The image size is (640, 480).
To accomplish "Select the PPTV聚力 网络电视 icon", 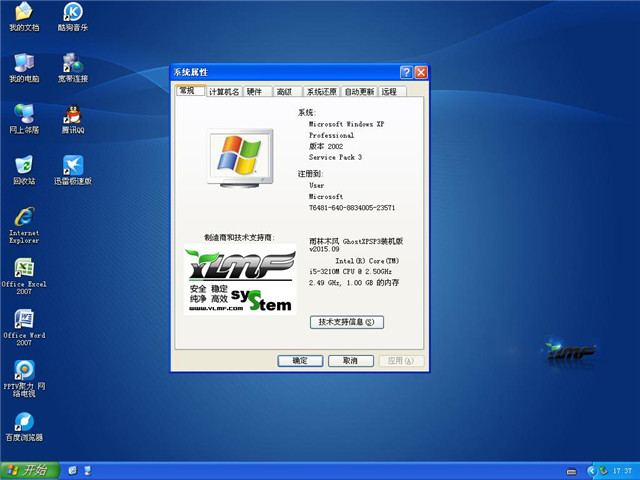I will pos(24,379).
